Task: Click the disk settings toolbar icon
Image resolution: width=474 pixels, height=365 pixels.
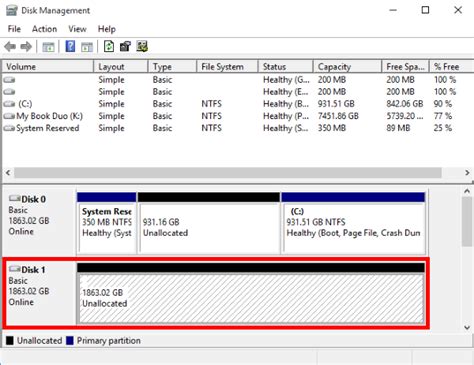Action: (142, 46)
